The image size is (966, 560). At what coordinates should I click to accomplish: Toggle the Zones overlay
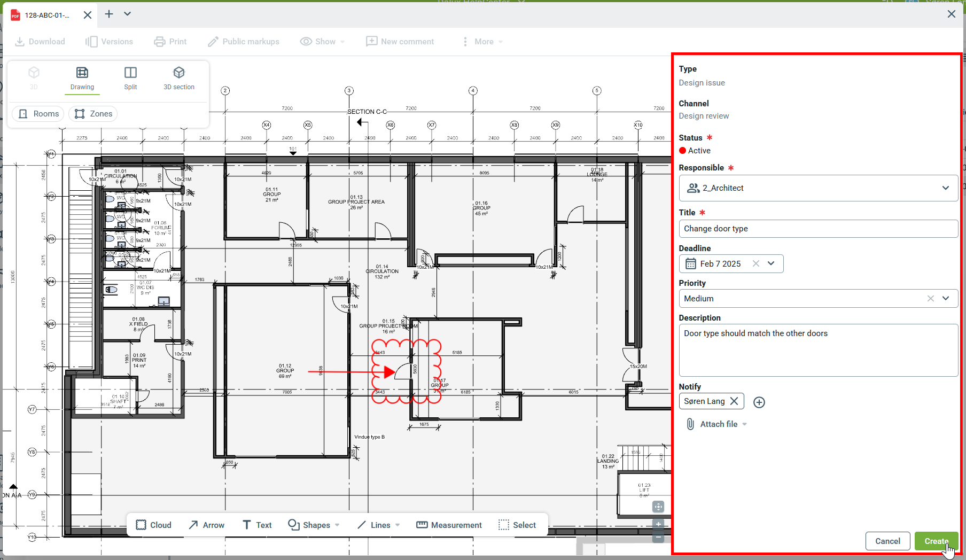(94, 114)
